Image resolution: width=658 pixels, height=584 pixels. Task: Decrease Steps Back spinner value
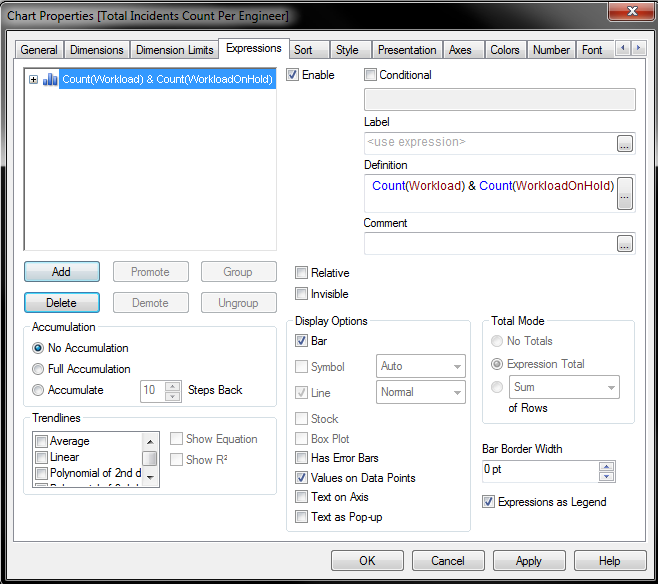pos(172,396)
